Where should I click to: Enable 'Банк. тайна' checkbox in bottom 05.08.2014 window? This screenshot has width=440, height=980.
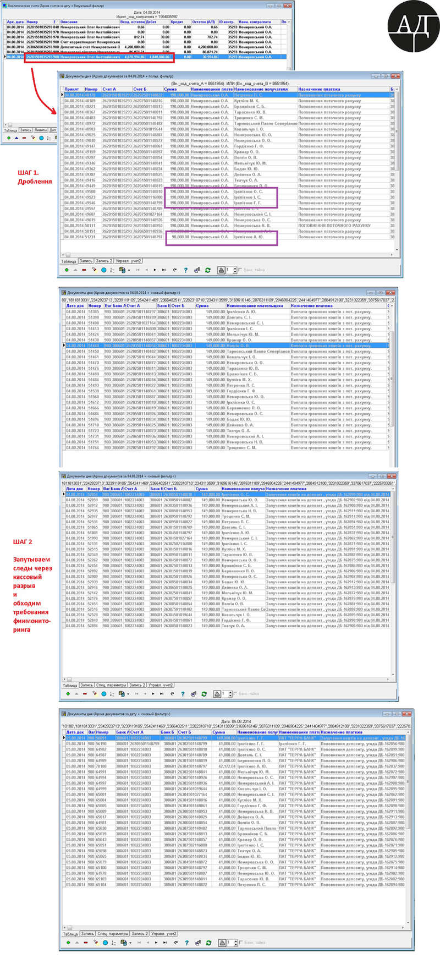(240, 943)
